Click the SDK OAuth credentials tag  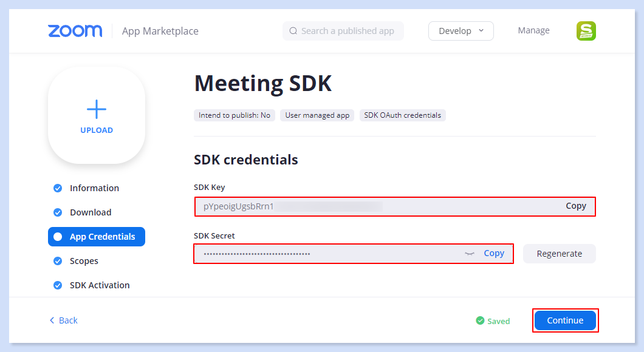coord(402,115)
